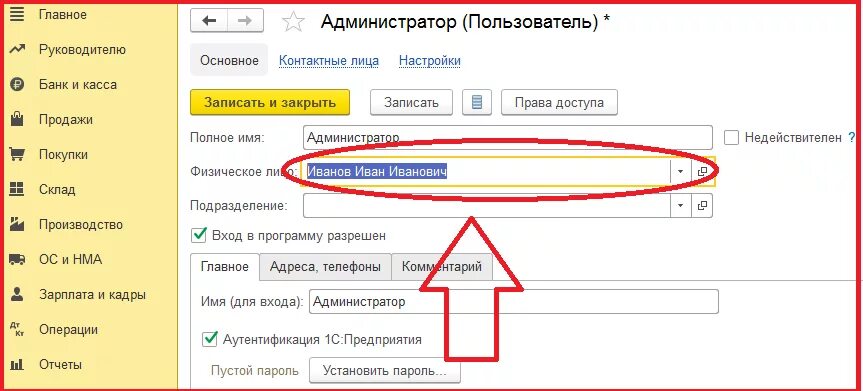Open the Банк и касса section
The height and width of the screenshot is (391, 863).
click(x=78, y=85)
